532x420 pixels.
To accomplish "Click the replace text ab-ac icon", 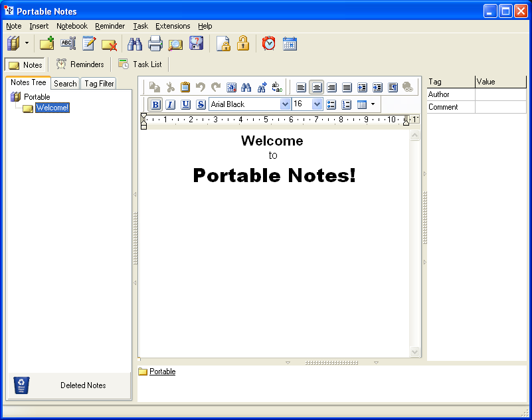I will 277,87.
